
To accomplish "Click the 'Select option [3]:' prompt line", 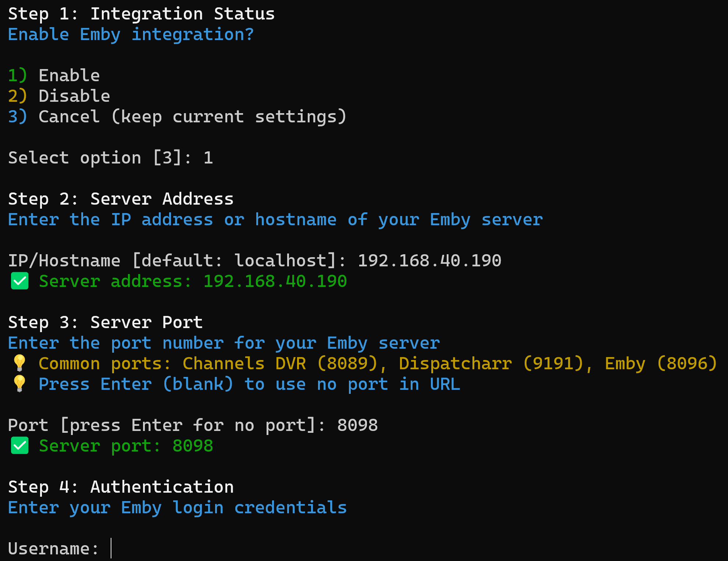I will pyautogui.click(x=99, y=158).
